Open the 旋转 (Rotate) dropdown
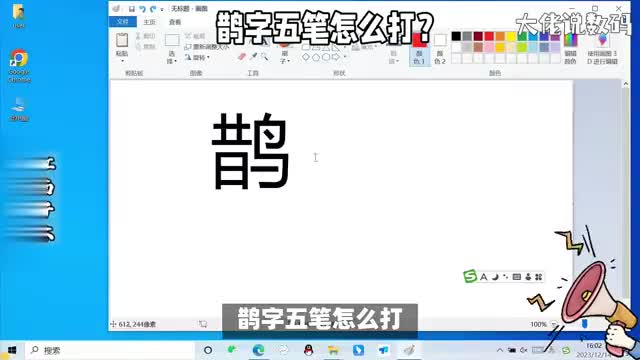This screenshot has width=640, height=360. click(197, 58)
